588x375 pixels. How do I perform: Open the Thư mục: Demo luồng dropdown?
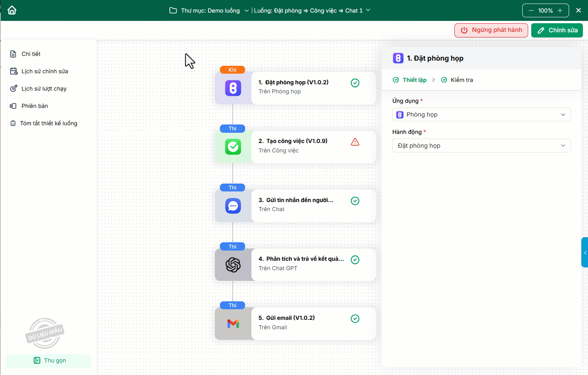point(209,11)
